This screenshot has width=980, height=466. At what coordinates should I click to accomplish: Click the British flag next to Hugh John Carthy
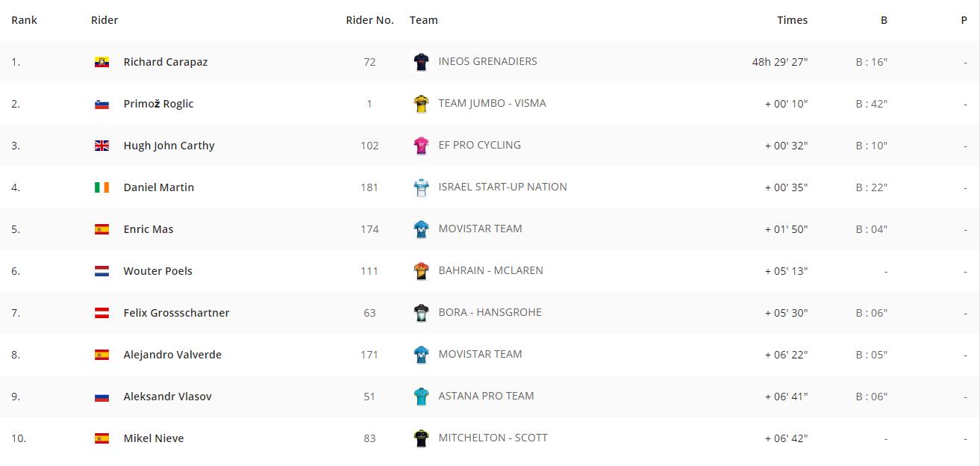pos(102,146)
